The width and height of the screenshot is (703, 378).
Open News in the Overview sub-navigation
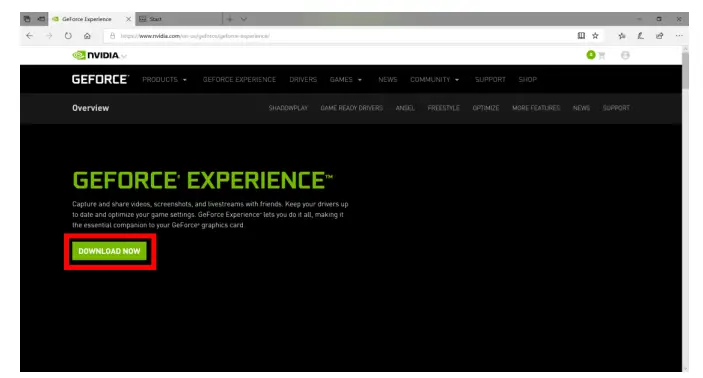[x=581, y=108]
